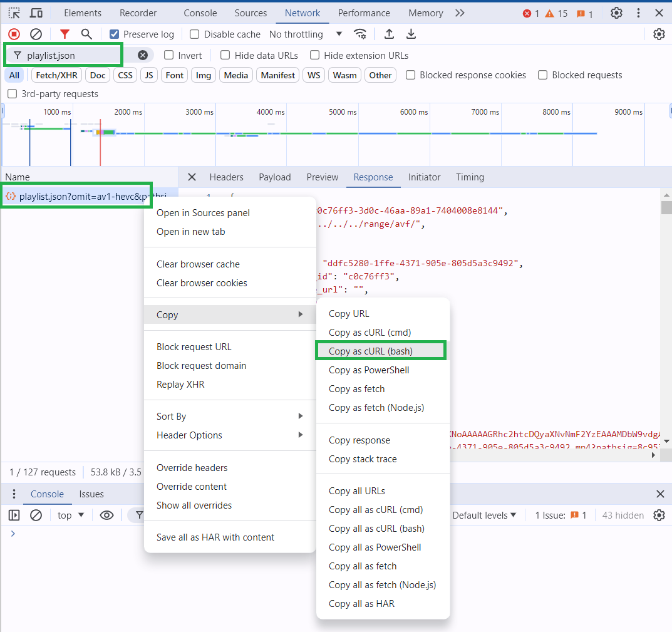Open DevTools three-dot customize menu
This screenshot has width=672, height=632.
tap(638, 13)
